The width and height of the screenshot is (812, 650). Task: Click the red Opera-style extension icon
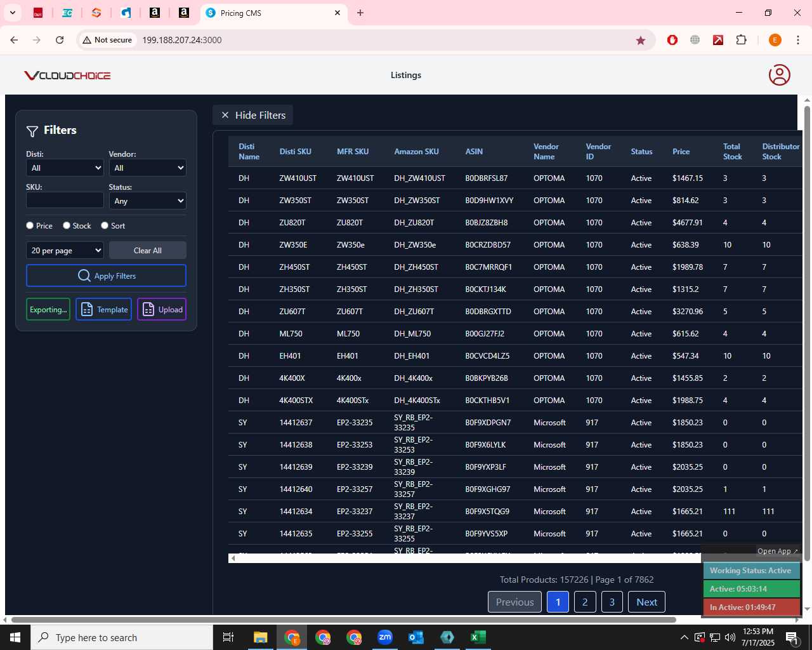click(672, 40)
